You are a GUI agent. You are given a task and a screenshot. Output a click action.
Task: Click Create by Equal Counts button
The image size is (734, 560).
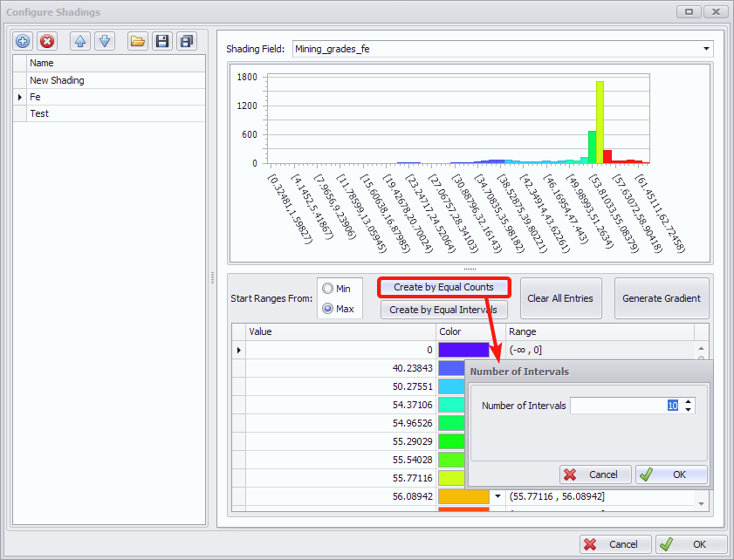[443, 287]
